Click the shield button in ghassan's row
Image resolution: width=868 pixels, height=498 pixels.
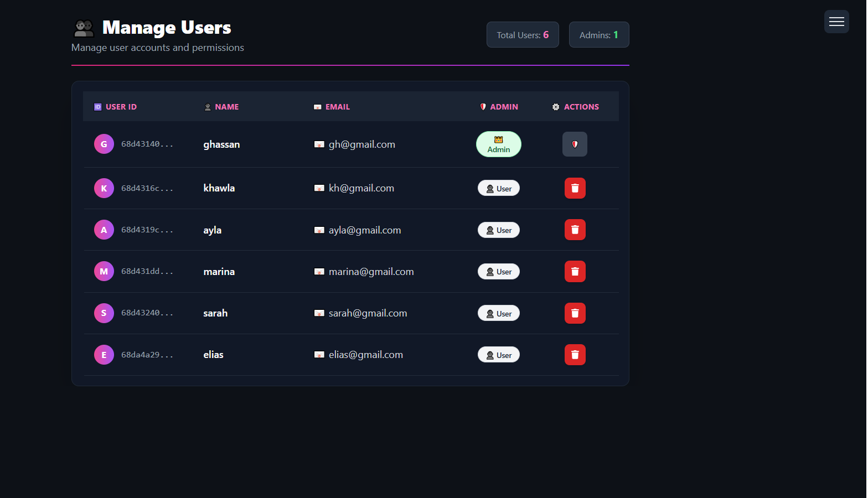tap(575, 144)
